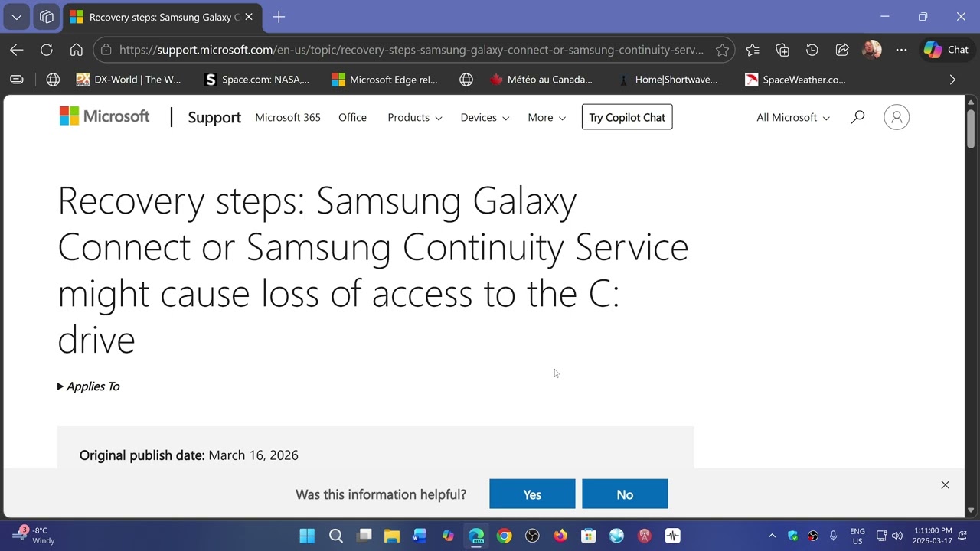
Task: Expand the Devices dropdown
Action: [485, 117]
